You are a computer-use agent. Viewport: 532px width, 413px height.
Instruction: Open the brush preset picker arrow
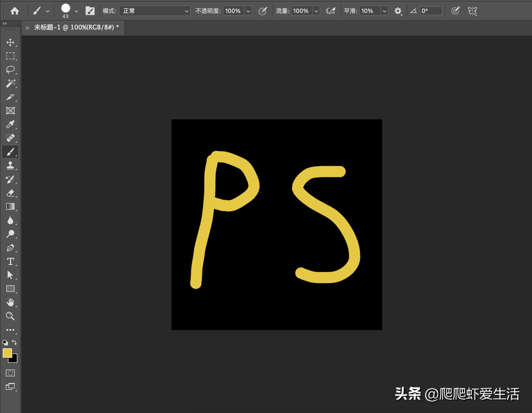pos(76,11)
